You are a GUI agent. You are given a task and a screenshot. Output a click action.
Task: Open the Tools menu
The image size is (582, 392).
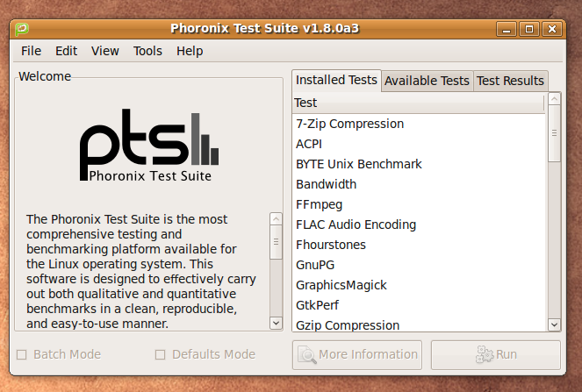coord(147,51)
